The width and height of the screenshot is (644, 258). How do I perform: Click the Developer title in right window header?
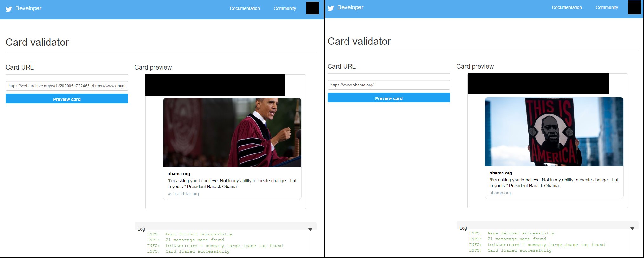click(350, 7)
